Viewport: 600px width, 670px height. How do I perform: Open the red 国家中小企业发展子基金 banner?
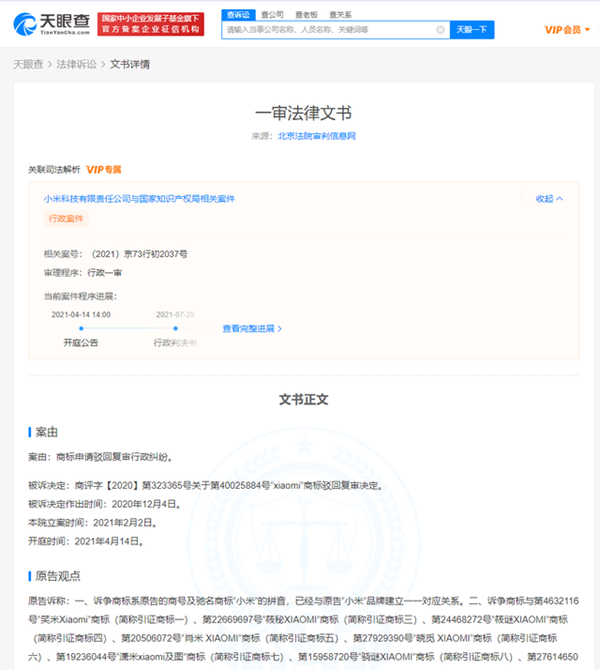[150, 24]
